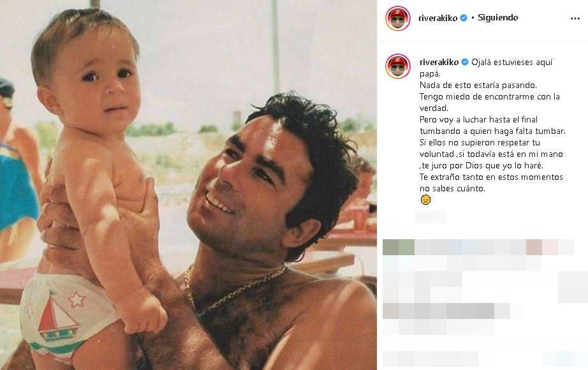Viewport: 588px width, 370px height.
Task: Open riverakiko profile avatar in header
Action: pos(397,18)
